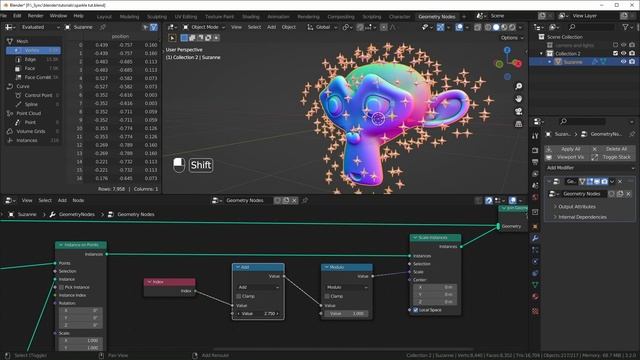
Task: Toggle modifier show in render camera icon
Action: click(x=604, y=181)
